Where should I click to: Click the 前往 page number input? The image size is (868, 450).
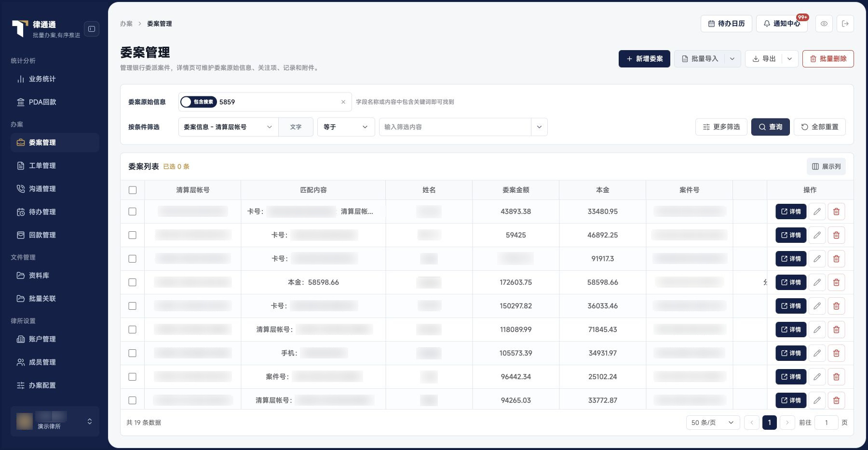[x=826, y=423]
